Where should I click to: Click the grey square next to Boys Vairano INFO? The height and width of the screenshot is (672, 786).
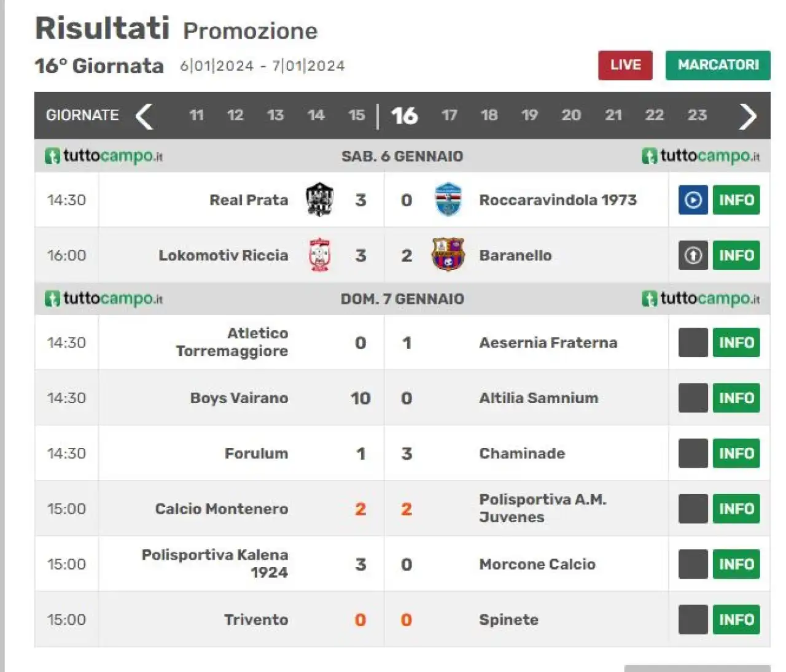pyautogui.click(x=693, y=398)
